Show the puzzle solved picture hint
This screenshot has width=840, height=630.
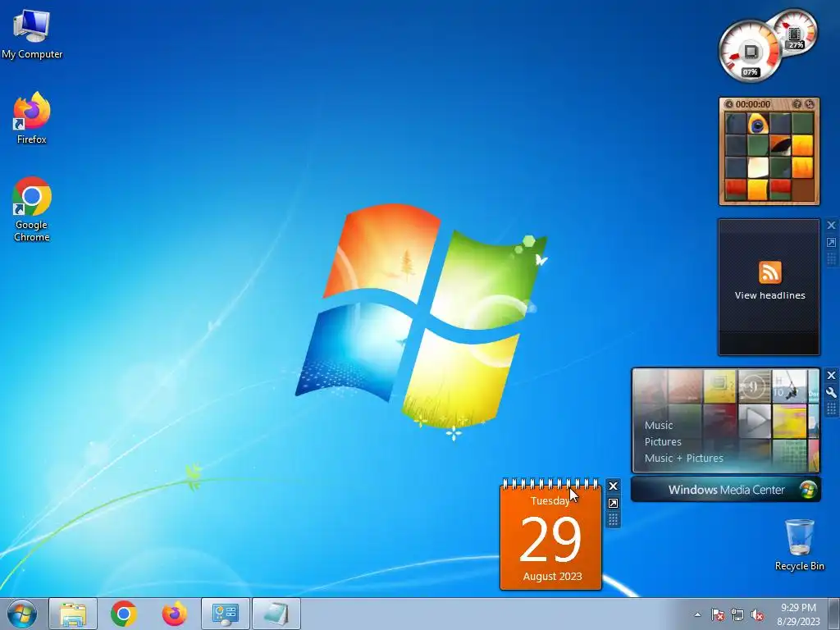tap(797, 104)
